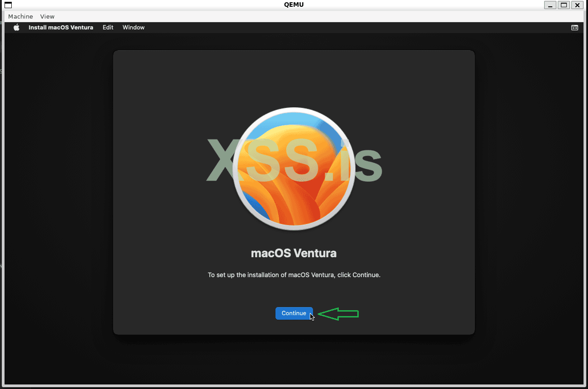This screenshot has height=389, width=588.
Task: Maximize the QEMU window
Action: [564, 5]
